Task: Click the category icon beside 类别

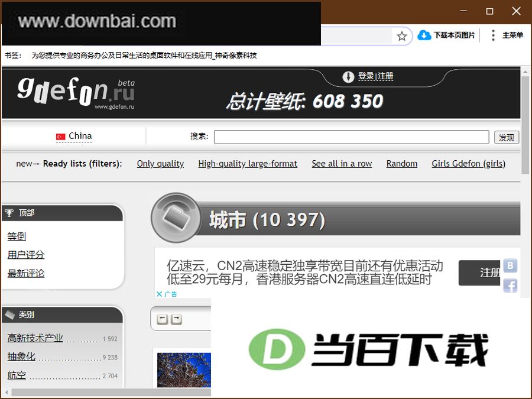Action: pyautogui.click(x=9, y=314)
